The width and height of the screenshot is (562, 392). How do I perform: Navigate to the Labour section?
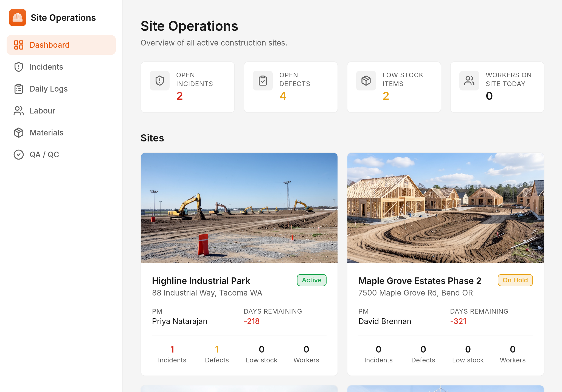point(61,111)
